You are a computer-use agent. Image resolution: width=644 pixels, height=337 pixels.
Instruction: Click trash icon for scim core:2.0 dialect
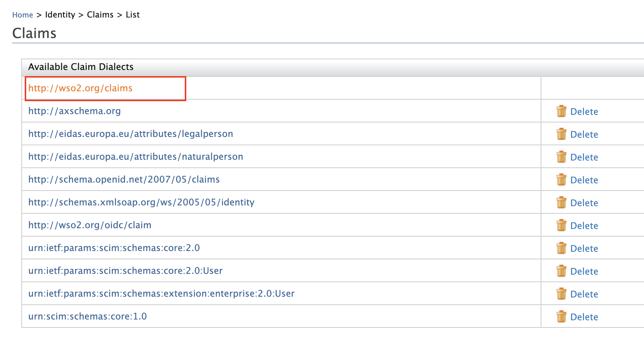pos(561,248)
